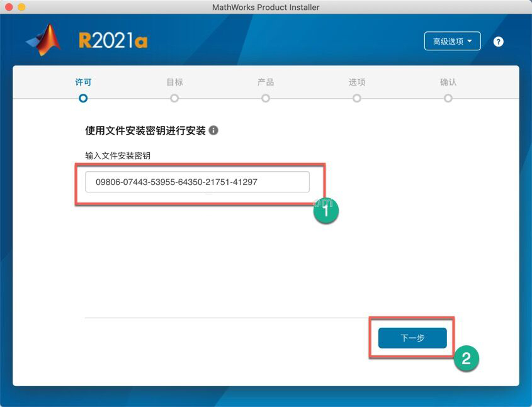Screen dimensions: 532x407
Task: Click the MathWorks Product Installer window title
Action: (266, 7)
